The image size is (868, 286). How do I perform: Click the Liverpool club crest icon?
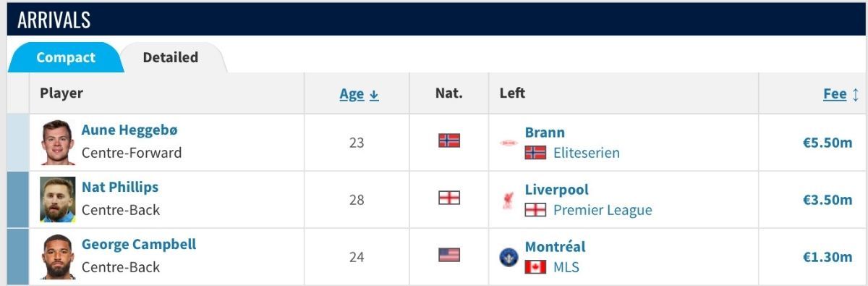[508, 200]
